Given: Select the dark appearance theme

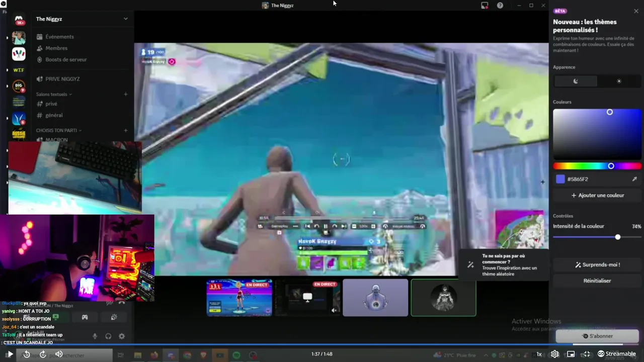Looking at the screenshot, I should coord(576,81).
